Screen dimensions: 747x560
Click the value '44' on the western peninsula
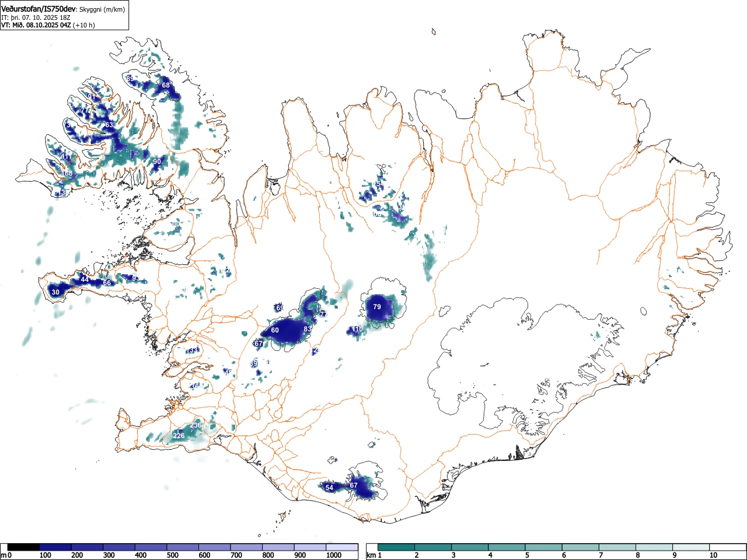pos(85,280)
